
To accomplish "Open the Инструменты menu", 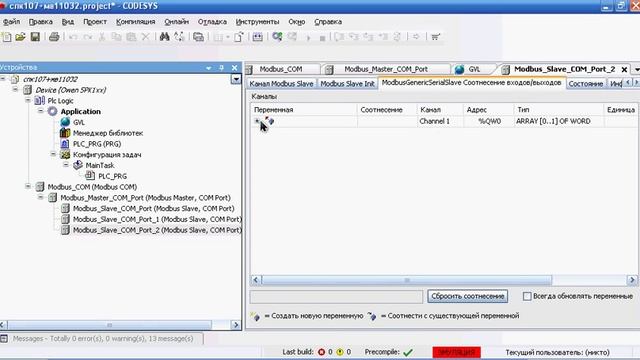I will [x=258, y=22].
